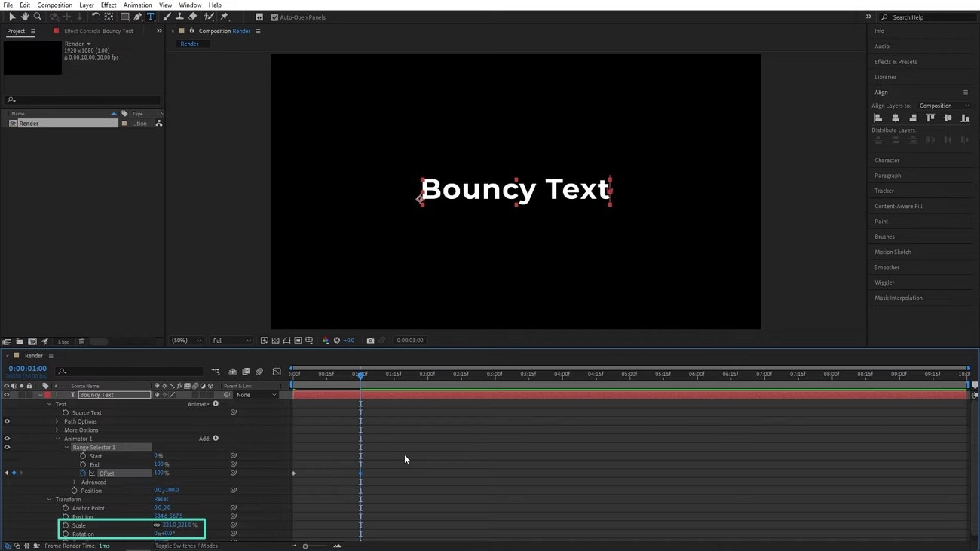The height and width of the screenshot is (551, 980).
Task: Enable motion blur for timeline icon
Action: pos(259,372)
